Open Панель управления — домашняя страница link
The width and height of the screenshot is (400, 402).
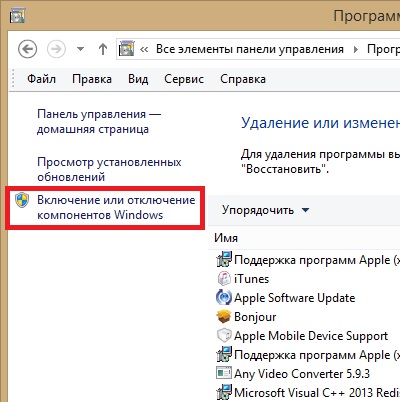point(99,121)
